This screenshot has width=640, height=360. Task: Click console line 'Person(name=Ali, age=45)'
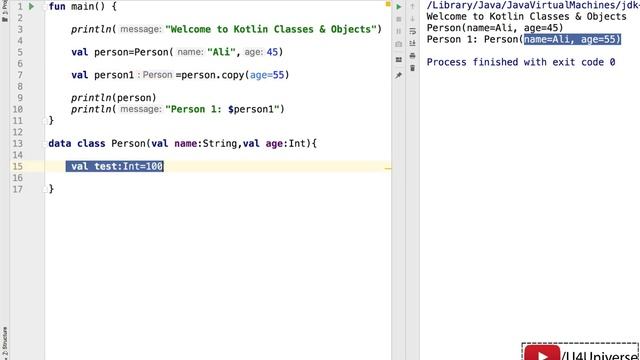pyautogui.click(x=495, y=28)
